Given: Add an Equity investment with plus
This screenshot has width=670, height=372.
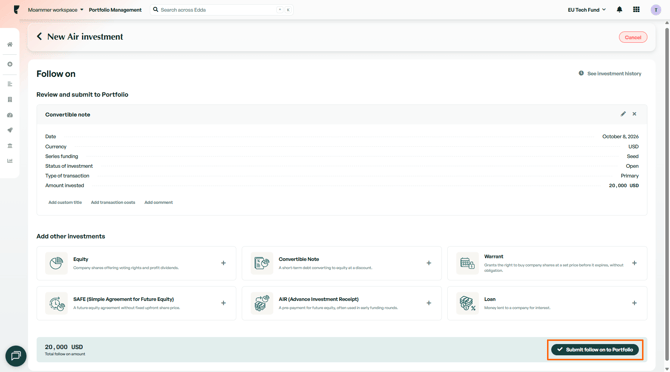Looking at the screenshot, I should point(223,263).
